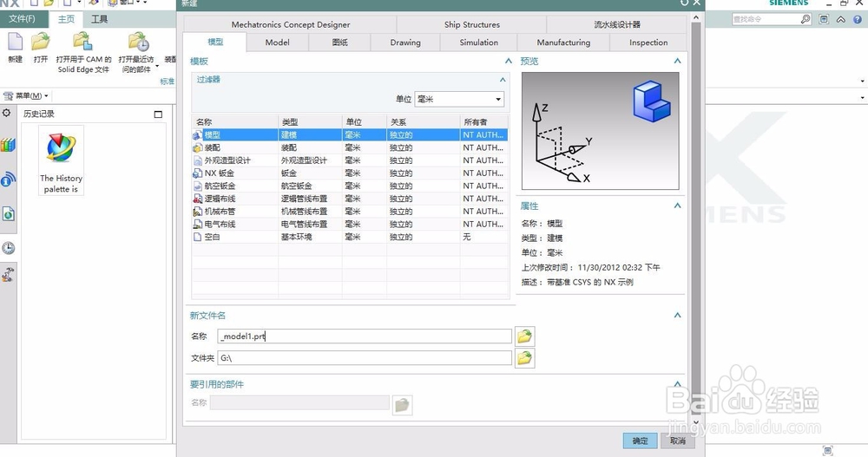This screenshot has height=457, width=868.
Task: Open Mechatronics Concept Designer tab
Action: point(291,24)
